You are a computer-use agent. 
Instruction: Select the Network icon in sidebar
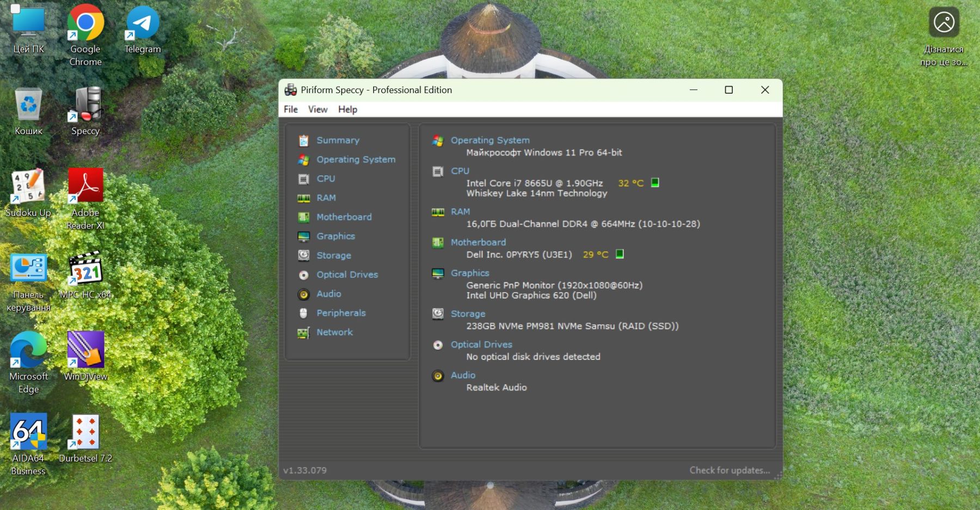(303, 332)
